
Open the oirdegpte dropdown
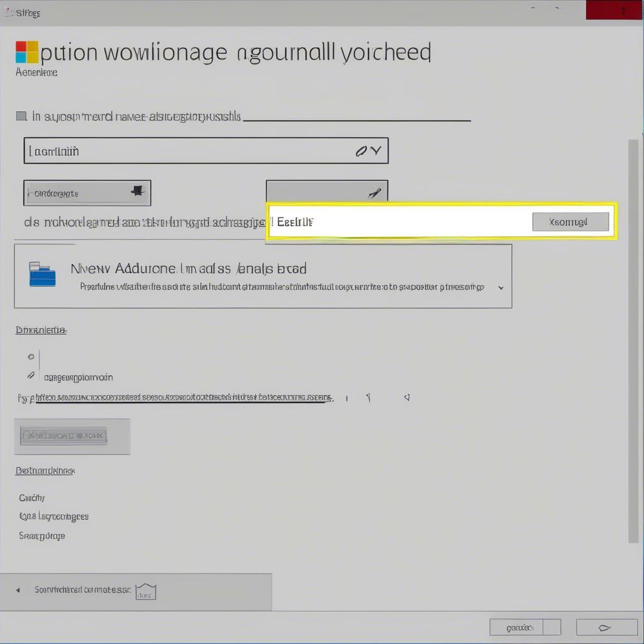87,192
